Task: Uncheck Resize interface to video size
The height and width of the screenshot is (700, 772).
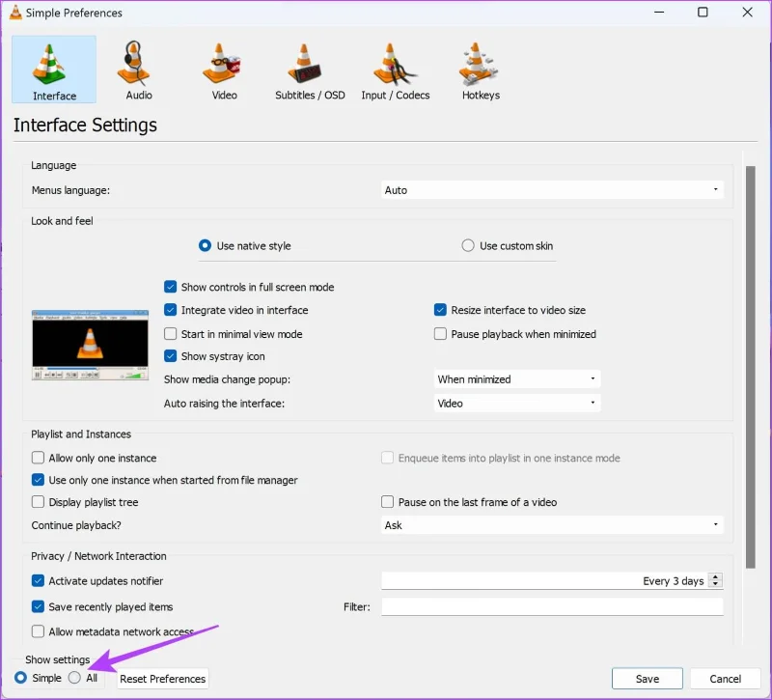Action: pyautogui.click(x=440, y=310)
